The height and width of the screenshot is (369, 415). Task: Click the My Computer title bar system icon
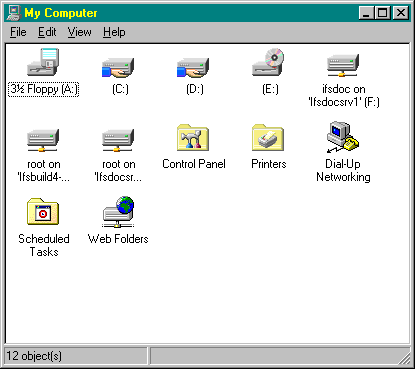point(14,13)
